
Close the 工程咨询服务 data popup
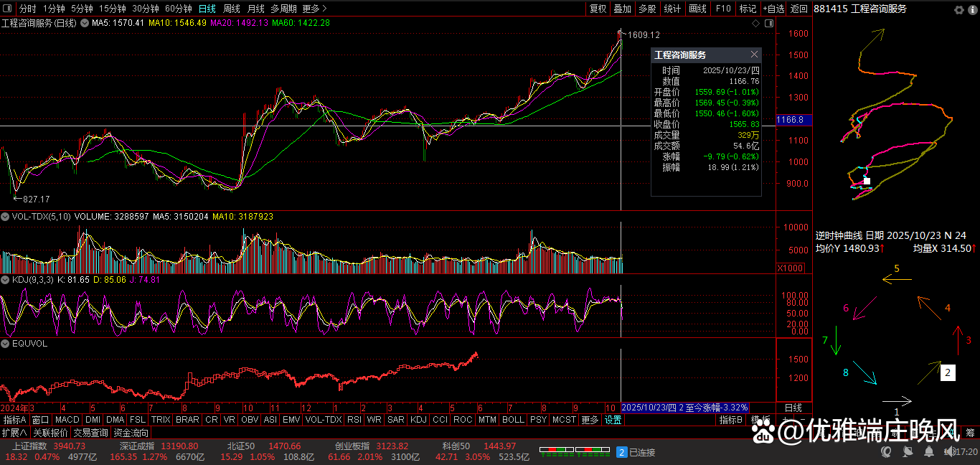click(x=753, y=55)
